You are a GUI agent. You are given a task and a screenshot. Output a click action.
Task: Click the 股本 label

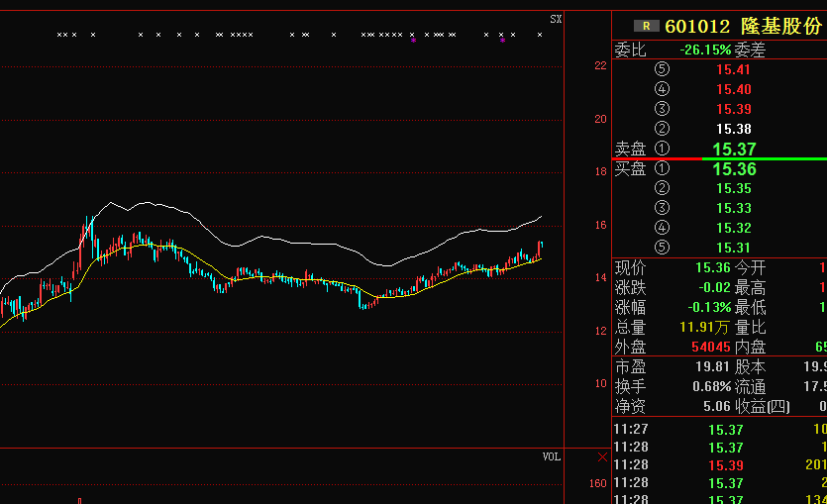[x=750, y=367]
